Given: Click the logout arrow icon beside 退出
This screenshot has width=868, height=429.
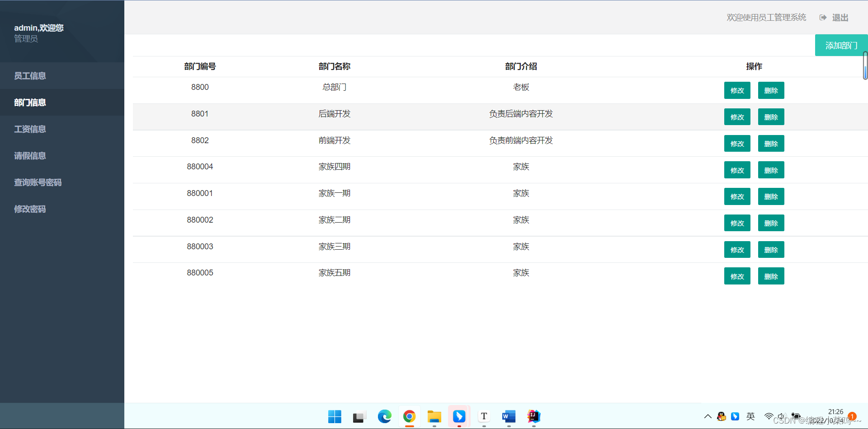Looking at the screenshot, I should [x=823, y=18].
